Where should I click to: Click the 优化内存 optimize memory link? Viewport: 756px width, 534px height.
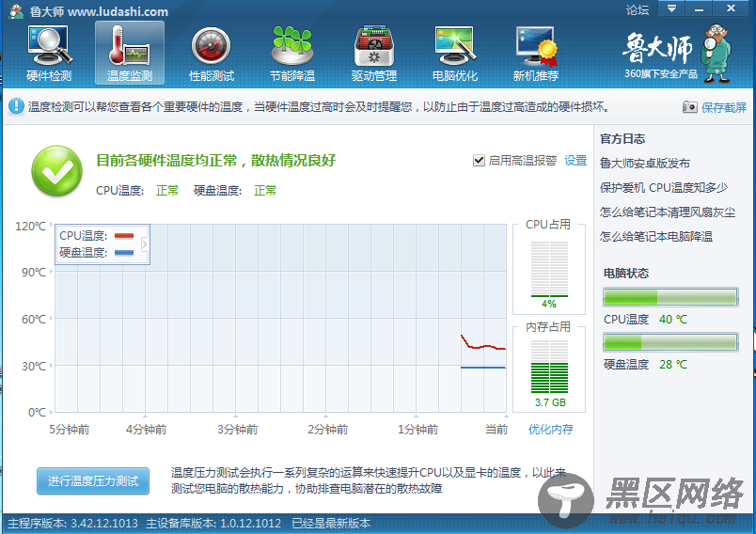[550, 430]
